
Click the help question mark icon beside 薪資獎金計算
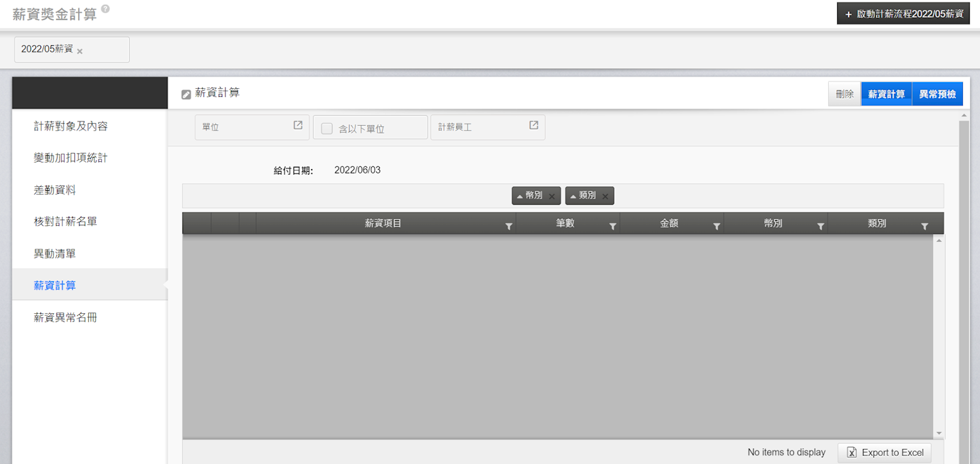pyautogui.click(x=105, y=9)
